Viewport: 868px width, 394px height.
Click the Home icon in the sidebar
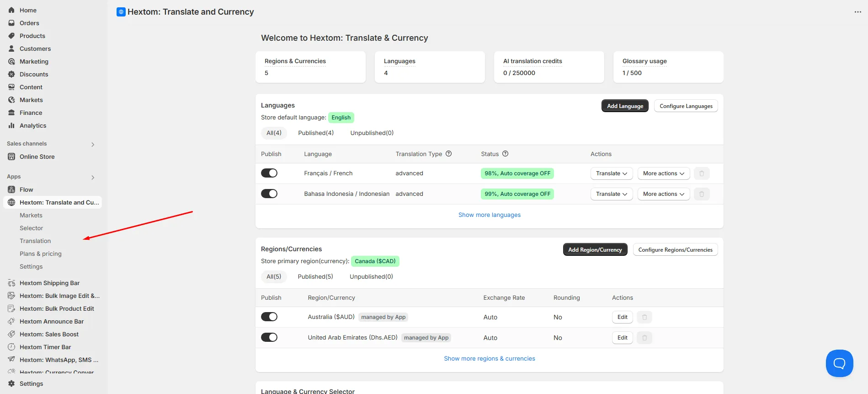pyautogui.click(x=11, y=10)
